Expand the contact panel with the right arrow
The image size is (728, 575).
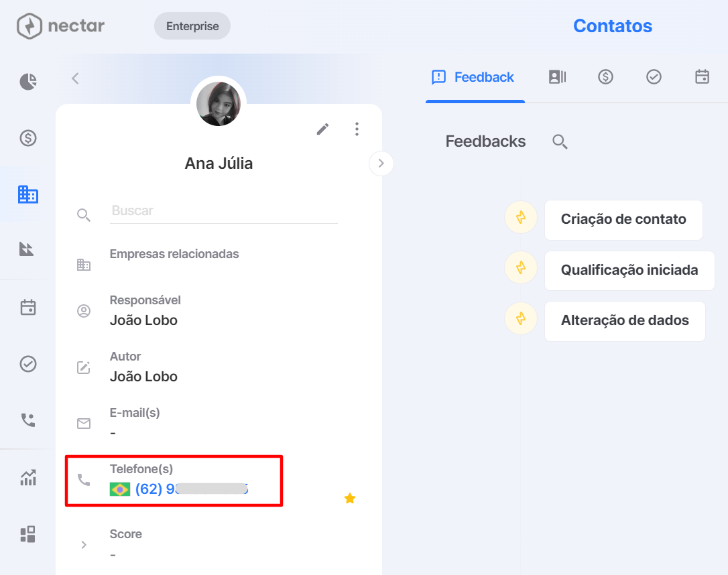[381, 164]
